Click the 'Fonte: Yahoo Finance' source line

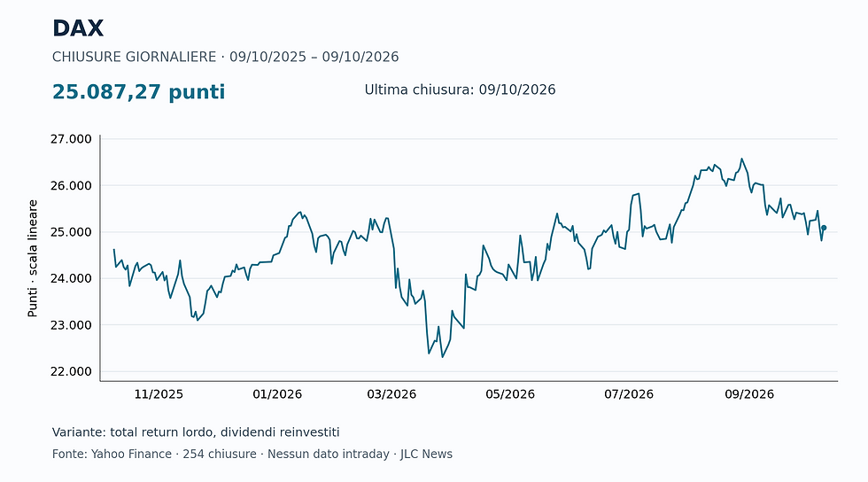pos(252,455)
